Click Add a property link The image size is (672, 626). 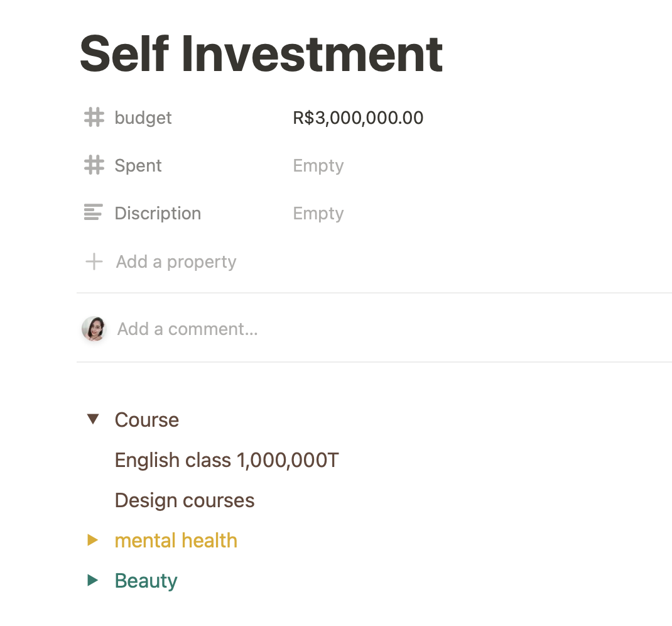[176, 261]
